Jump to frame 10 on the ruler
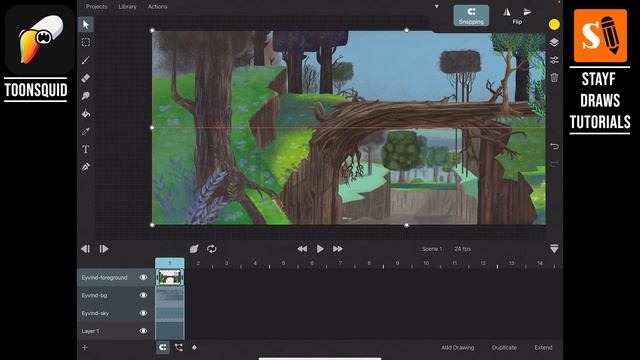Image resolution: width=640 pixels, height=360 pixels. [426, 263]
